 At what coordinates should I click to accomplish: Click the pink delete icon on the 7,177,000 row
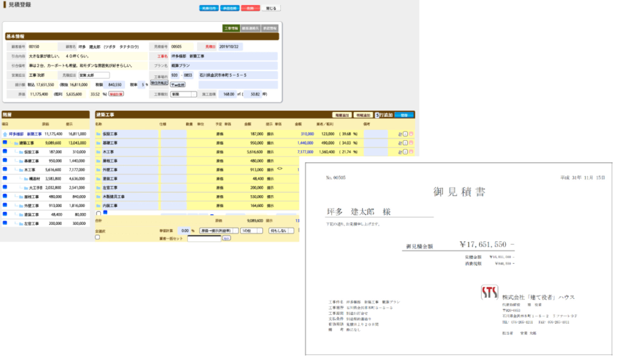coord(411,151)
